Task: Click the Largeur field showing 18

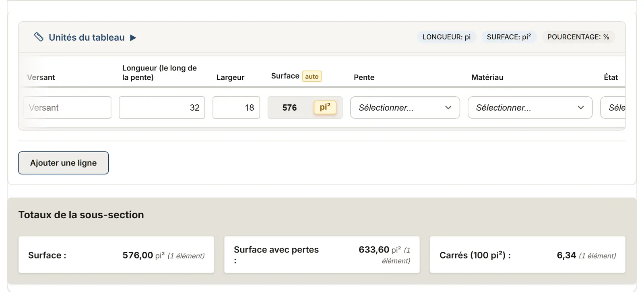Action: [236, 108]
